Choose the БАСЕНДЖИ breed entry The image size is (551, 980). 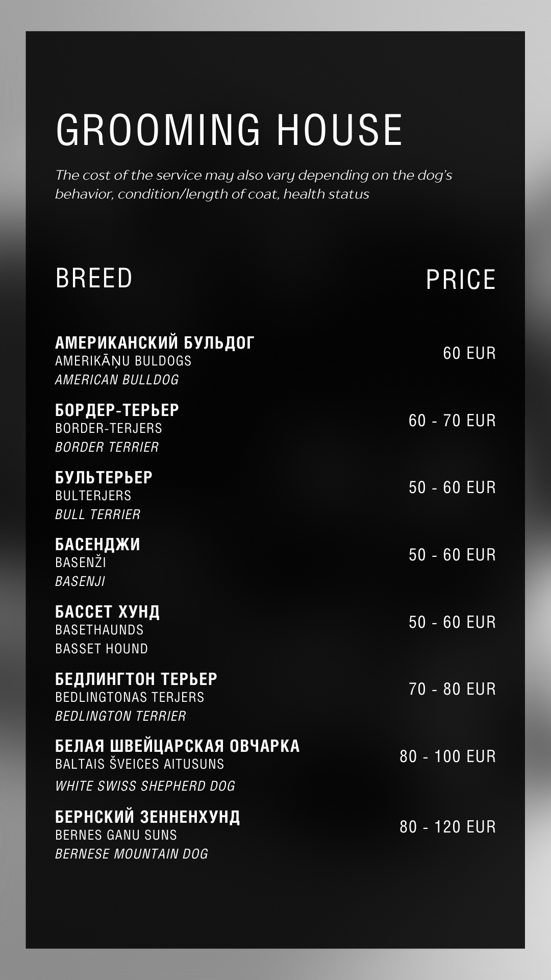point(97,545)
